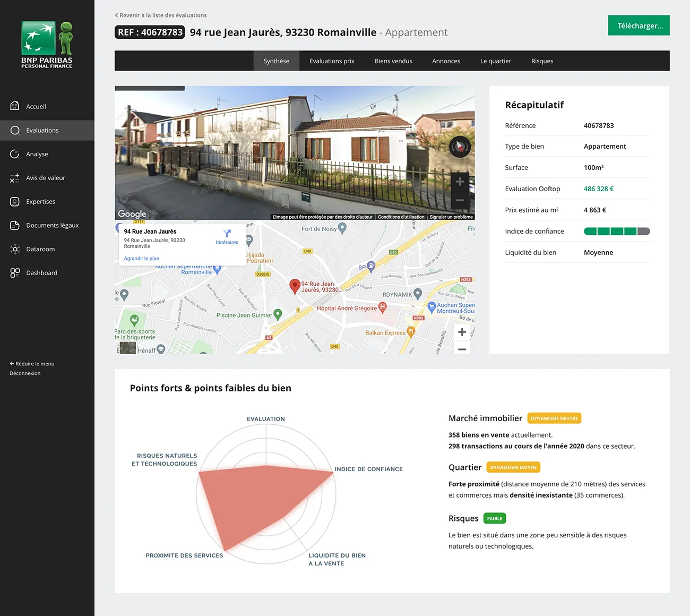Go to the Risques tab
The width and height of the screenshot is (690, 616).
click(x=542, y=61)
